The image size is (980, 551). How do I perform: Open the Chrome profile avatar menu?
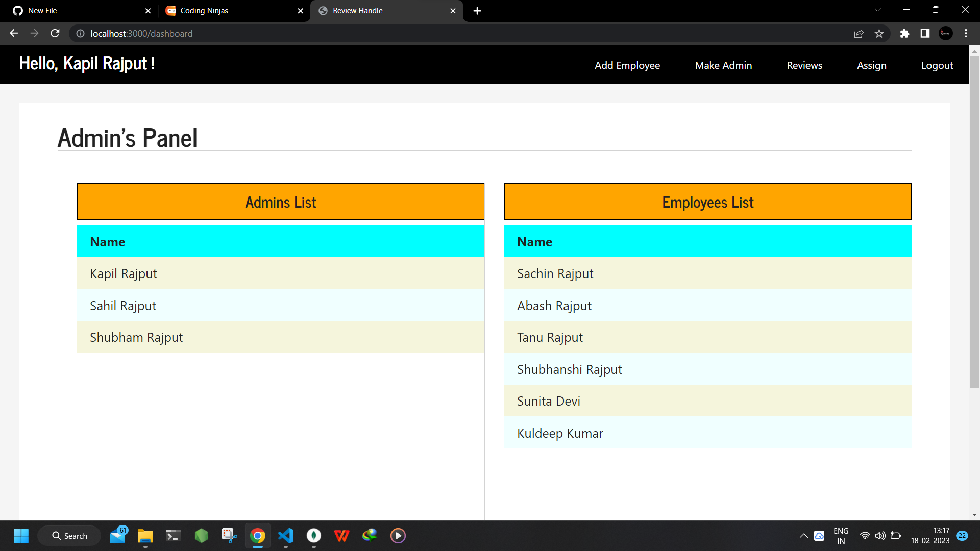click(x=945, y=33)
